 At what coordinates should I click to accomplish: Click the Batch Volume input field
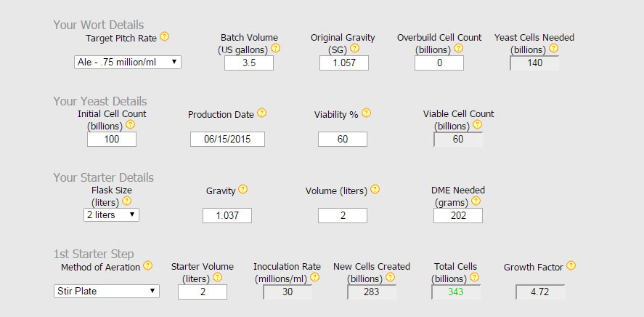(248, 63)
